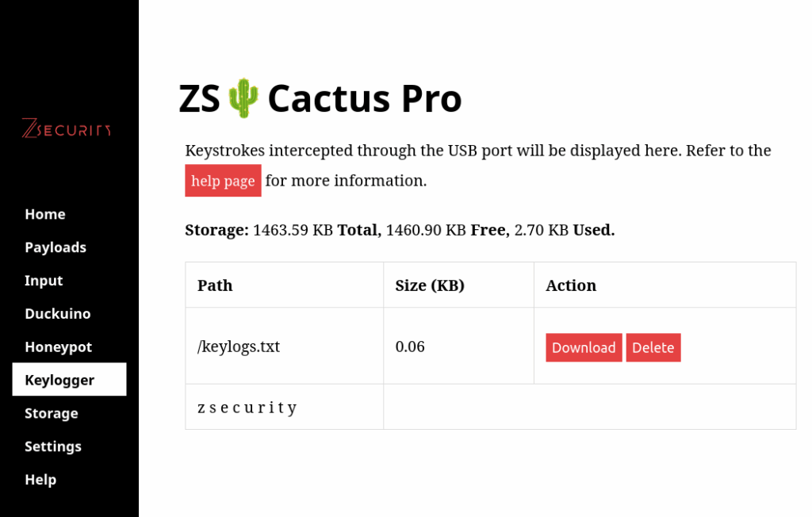This screenshot has height=517, width=812.
Task: Click the Action column header
Action: click(x=571, y=285)
